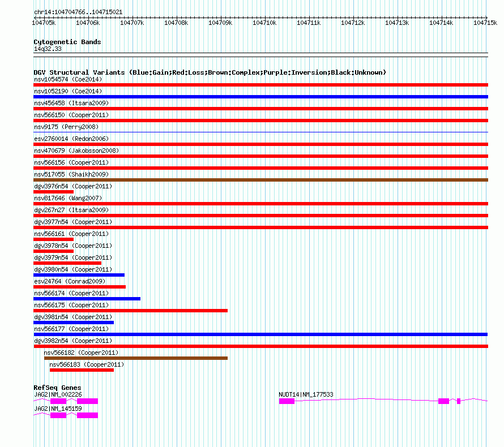This screenshot has height=447, width=504.
Task: Click the dgv3982n54 (Cooper2011) red bar
Action: [x=260, y=346]
